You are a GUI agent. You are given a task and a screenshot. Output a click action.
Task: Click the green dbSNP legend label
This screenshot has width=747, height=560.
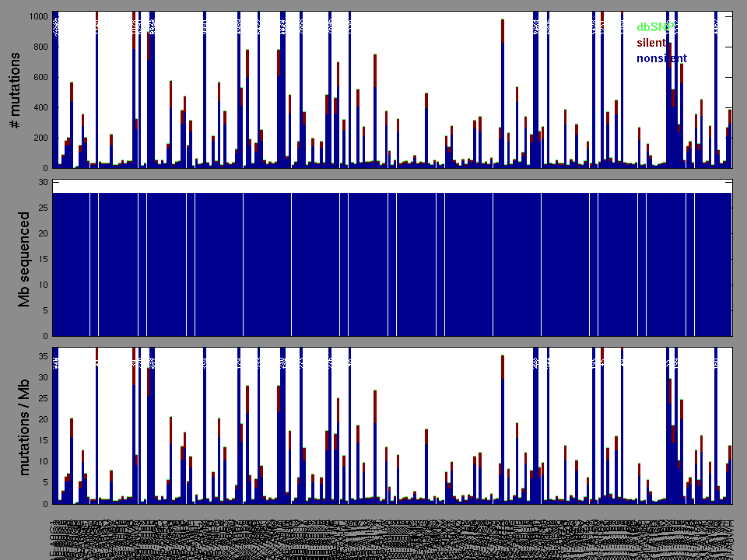654,27
